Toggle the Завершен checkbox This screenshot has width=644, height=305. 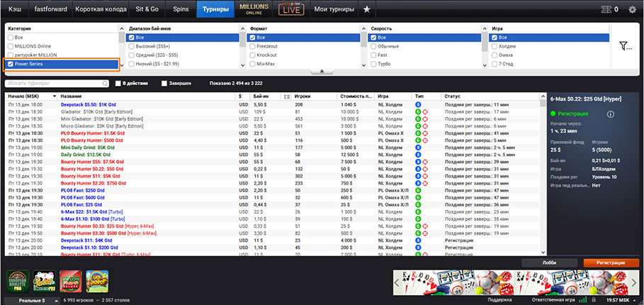click(164, 84)
